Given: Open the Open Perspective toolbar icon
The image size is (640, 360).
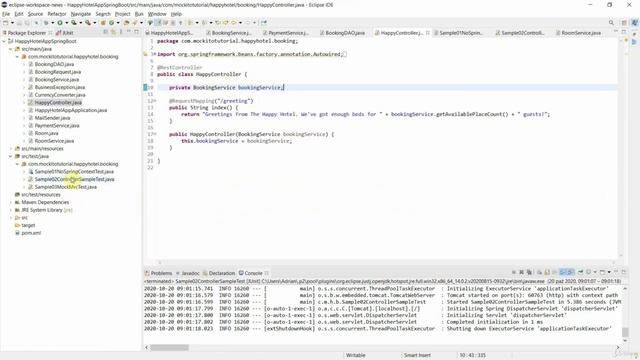Looking at the screenshot, I should [x=624, y=23].
